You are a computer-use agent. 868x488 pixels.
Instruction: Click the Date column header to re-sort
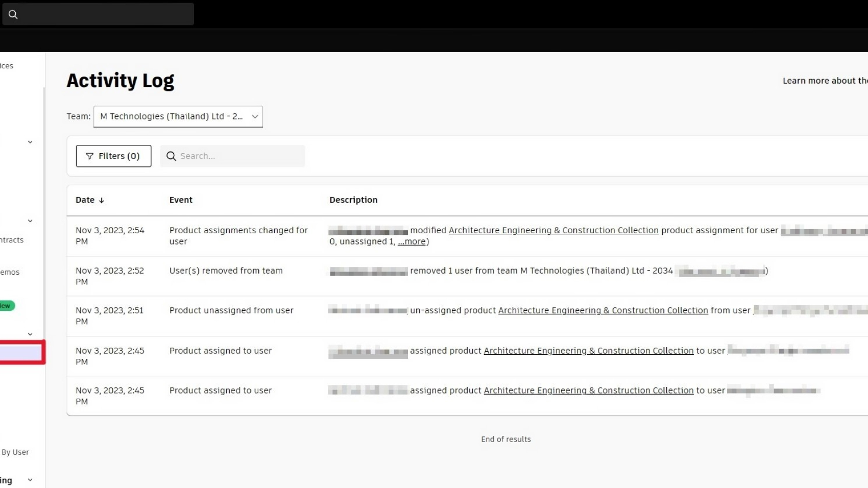click(x=84, y=200)
